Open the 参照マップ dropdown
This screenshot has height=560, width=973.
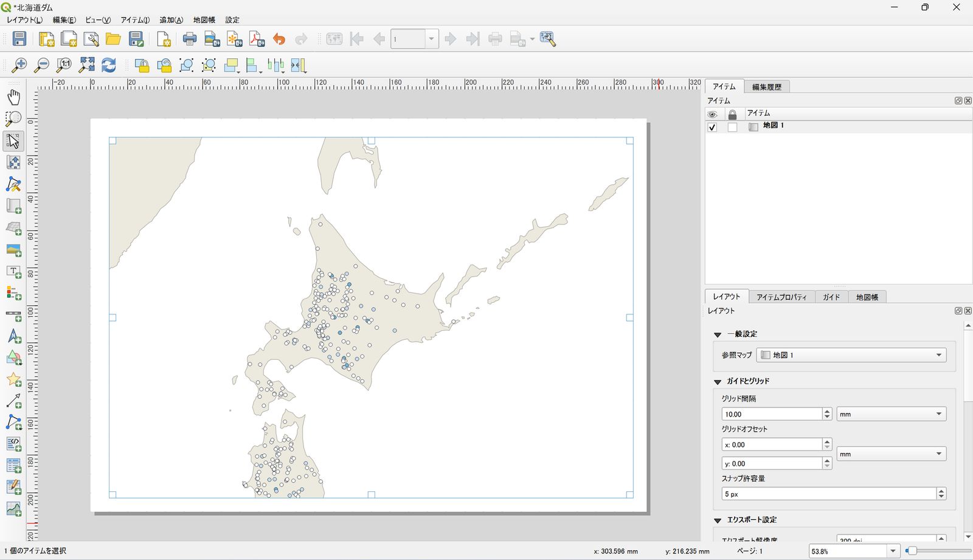(x=851, y=355)
